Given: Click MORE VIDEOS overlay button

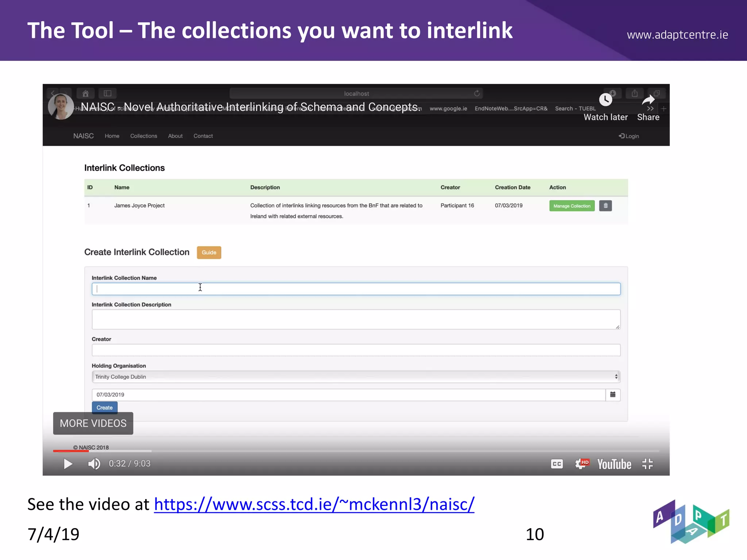Looking at the screenshot, I should point(93,423).
